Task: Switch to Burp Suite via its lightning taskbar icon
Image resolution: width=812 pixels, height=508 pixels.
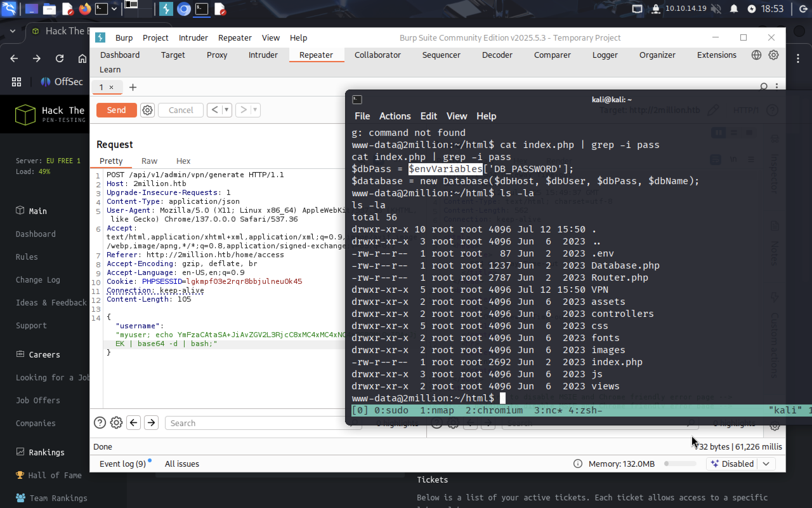Action: [166, 9]
